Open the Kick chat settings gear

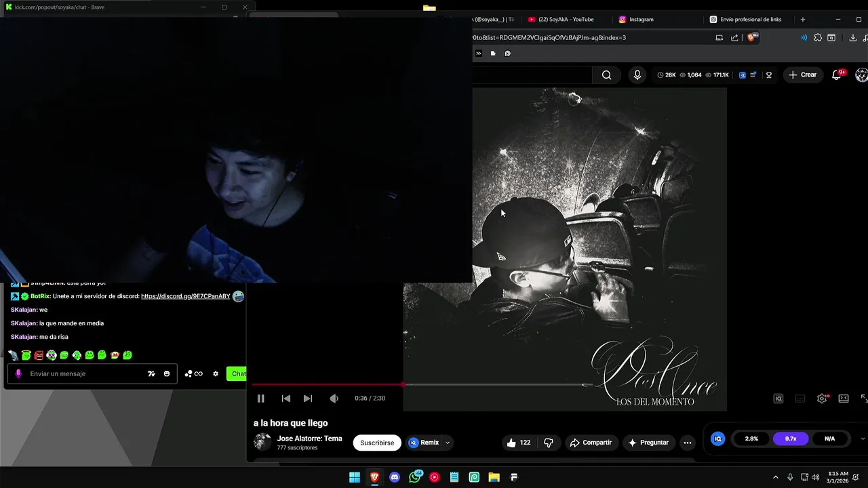[216, 373]
